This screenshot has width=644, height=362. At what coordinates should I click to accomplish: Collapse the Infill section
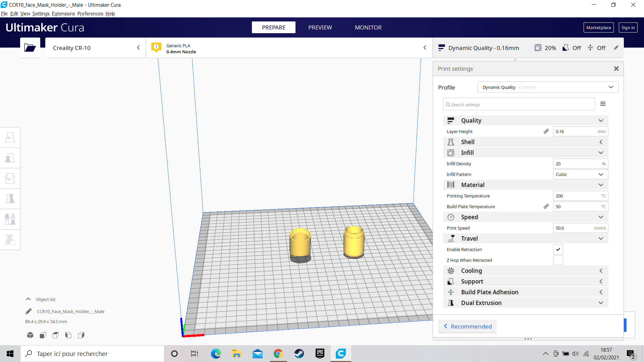526,153
